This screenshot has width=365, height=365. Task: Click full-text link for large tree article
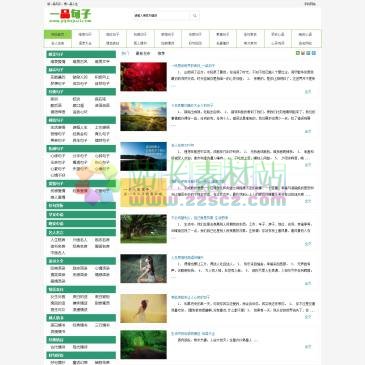coord(308,244)
